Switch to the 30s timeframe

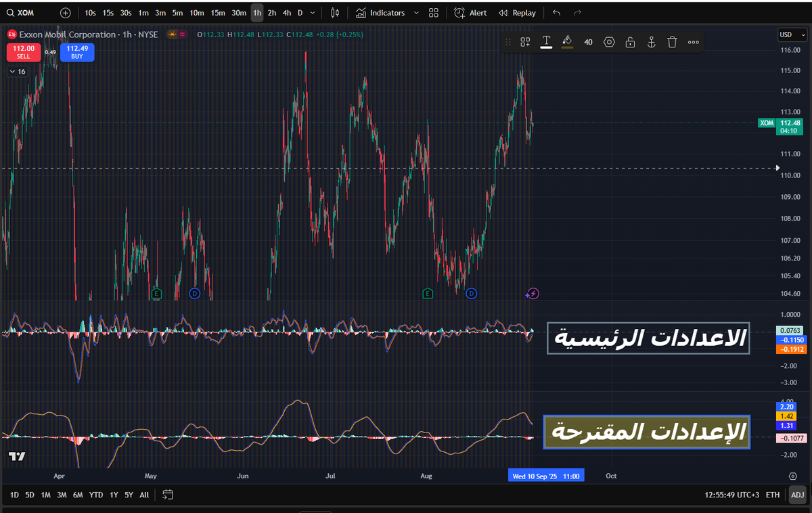click(x=126, y=13)
